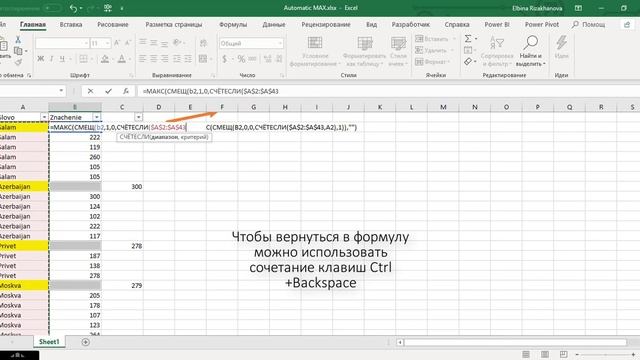Screen dimensions: 640x360
Task: Click the Decrease Decimal icon
Action: pyautogui.click(x=279, y=59)
